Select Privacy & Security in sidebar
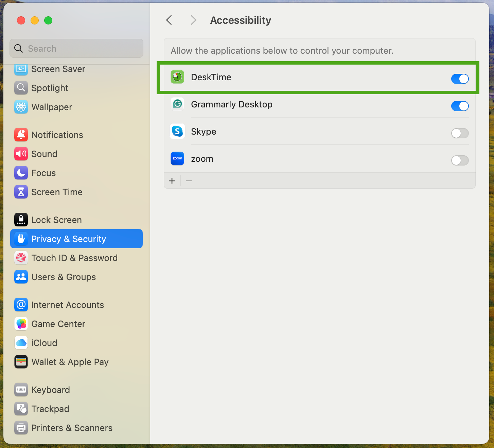Image resolution: width=494 pixels, height=448 pixels. (76, 239)
